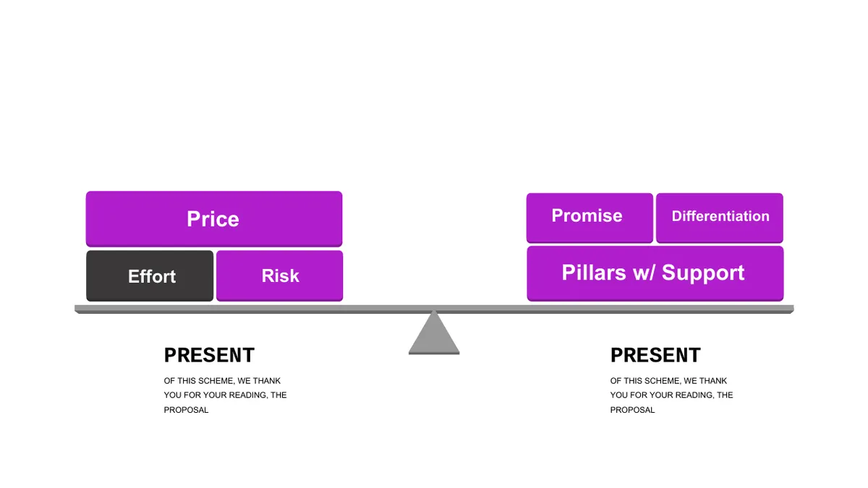Click the word PROPOSAL under the left heading

point(186,410)
